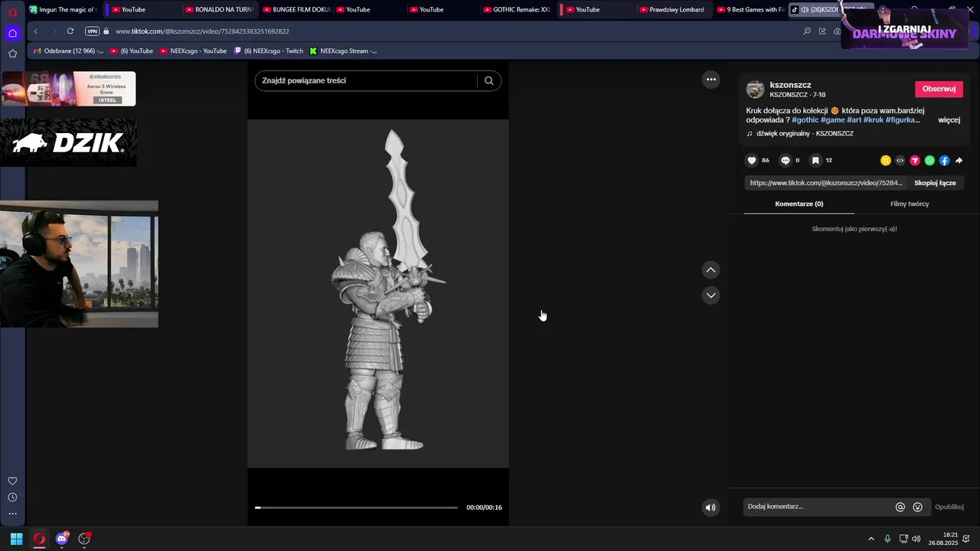Show hidden tray icons chevron
980x551 pixels.
pyautogui.click(x=871, y=539)
